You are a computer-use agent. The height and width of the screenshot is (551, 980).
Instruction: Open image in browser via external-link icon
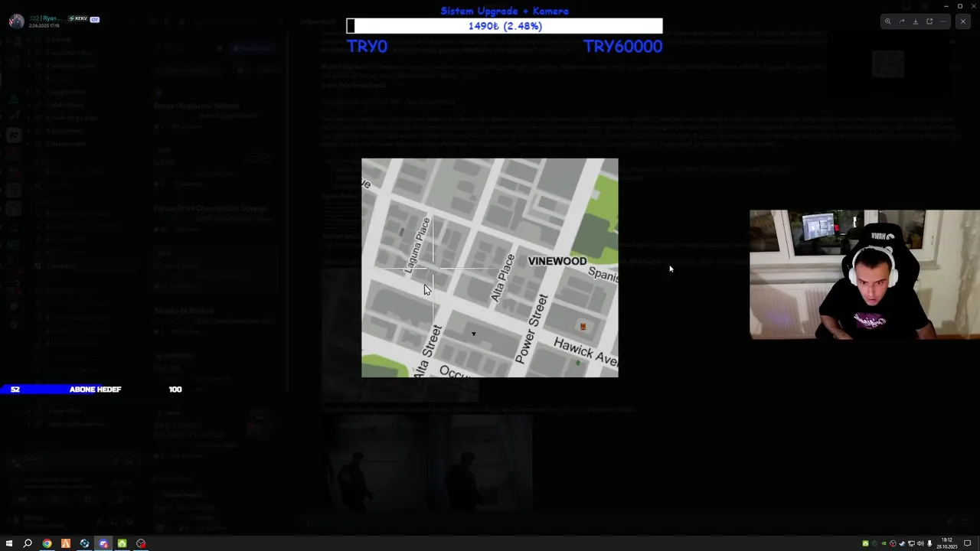[929, 21]
